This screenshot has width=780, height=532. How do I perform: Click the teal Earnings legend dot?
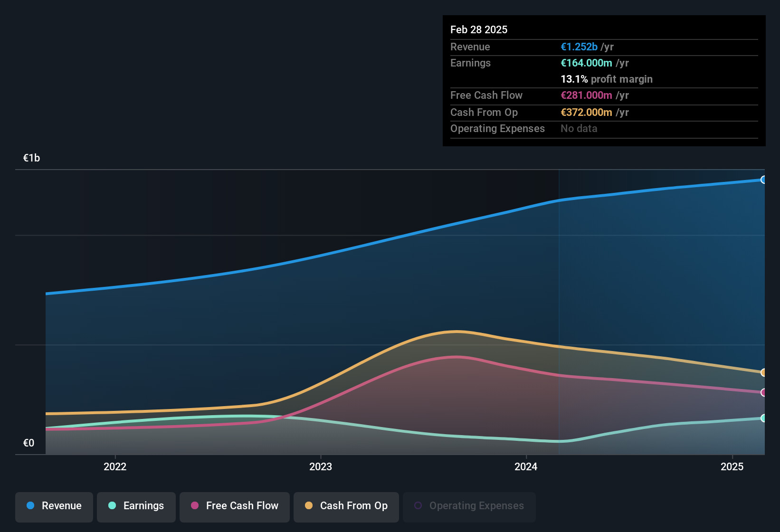(x=111, y=506)
